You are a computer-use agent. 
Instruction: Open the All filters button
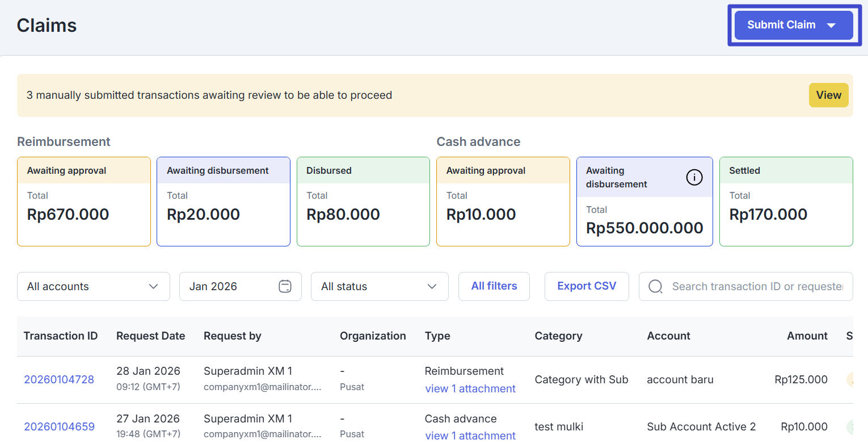(x=494, y=286)
